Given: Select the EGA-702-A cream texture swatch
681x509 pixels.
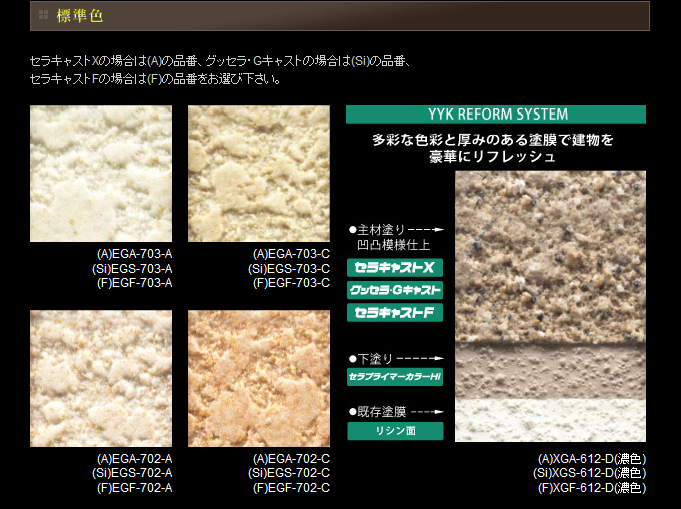Looking at the screenshot, I should pyautogui.click(x=101, y=378).
